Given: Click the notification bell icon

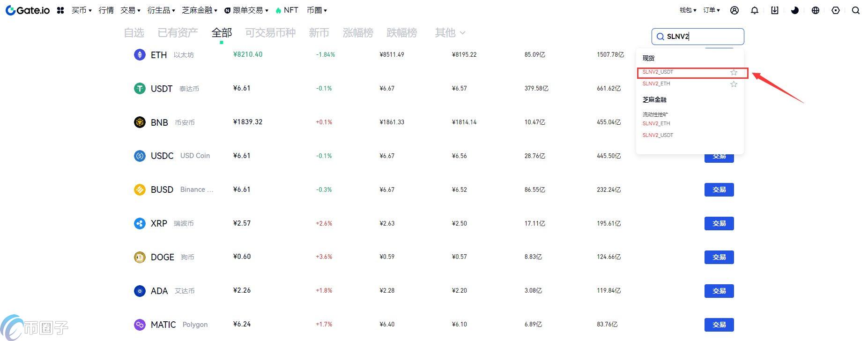Looking at the screenshot, I should pyautogui.click(x=755, y=10).
